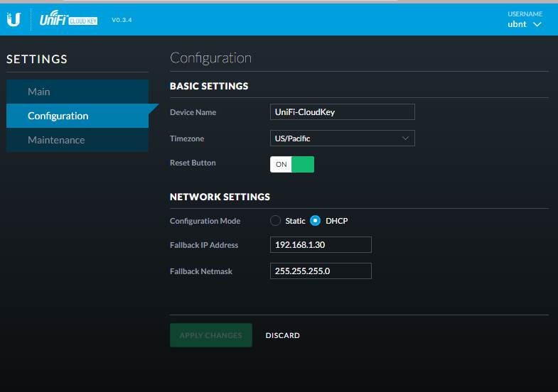Open the ubnt username dropdown chevron

(537, 24)
